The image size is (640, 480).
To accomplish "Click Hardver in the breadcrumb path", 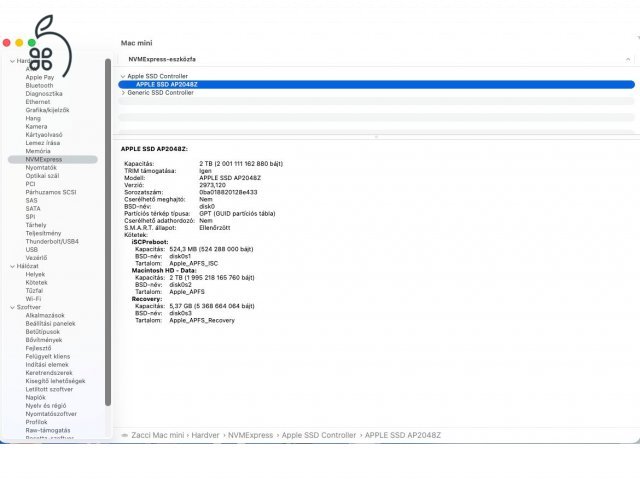I will click(205, 435).
